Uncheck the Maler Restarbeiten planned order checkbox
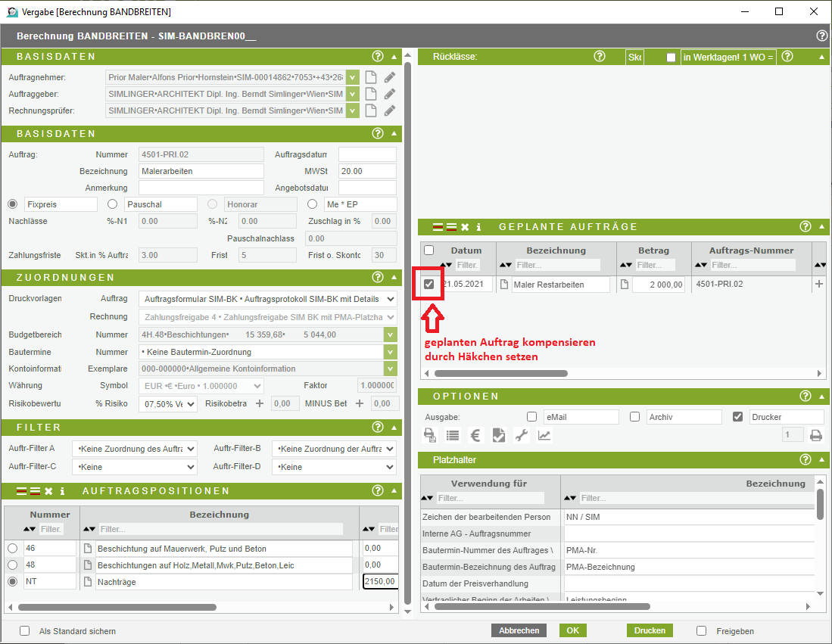This screenshot has width=832, height=644. 429,285
